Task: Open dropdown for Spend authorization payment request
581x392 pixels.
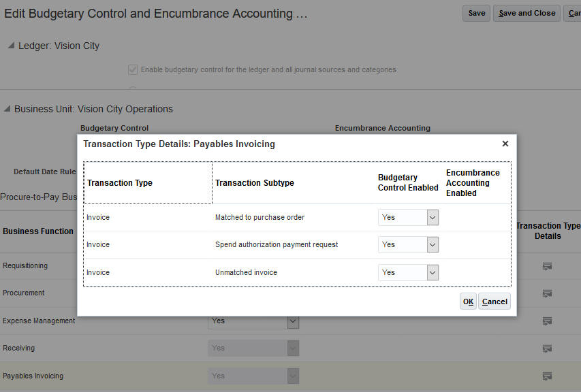Action: 433,244
